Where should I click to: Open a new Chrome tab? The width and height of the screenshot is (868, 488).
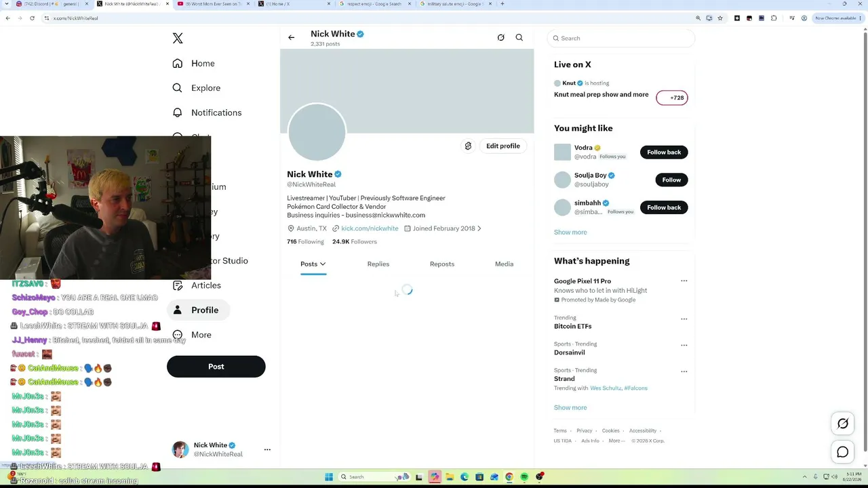pyautogui.click(x=502, y=4)
